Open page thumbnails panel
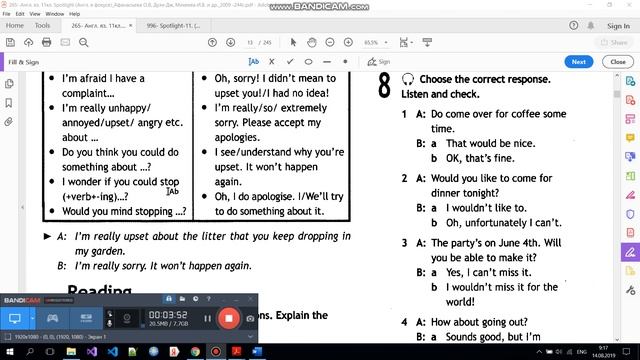The height and width of the screenshot is (360, 640). (9, 84)
